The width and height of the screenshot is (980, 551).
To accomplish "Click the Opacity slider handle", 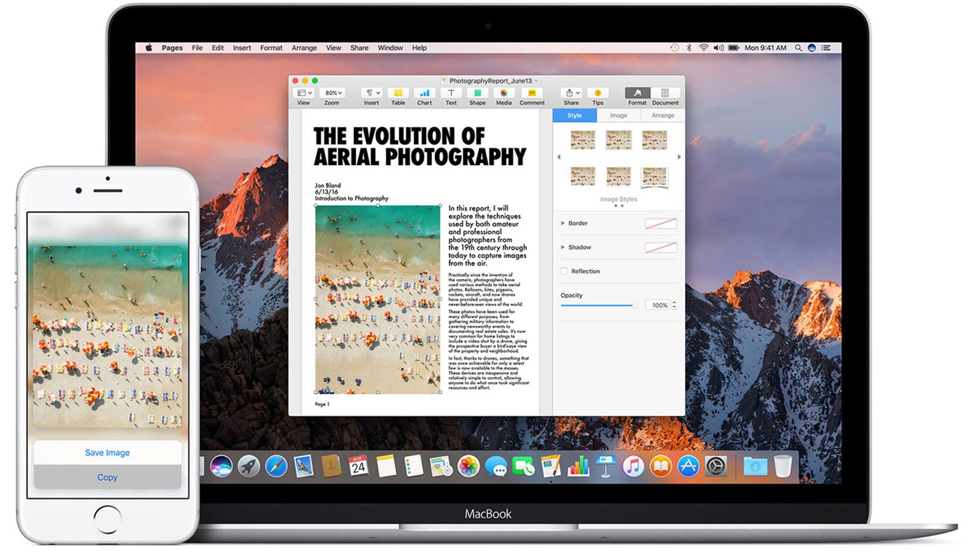I will click(x=635, y=305).
